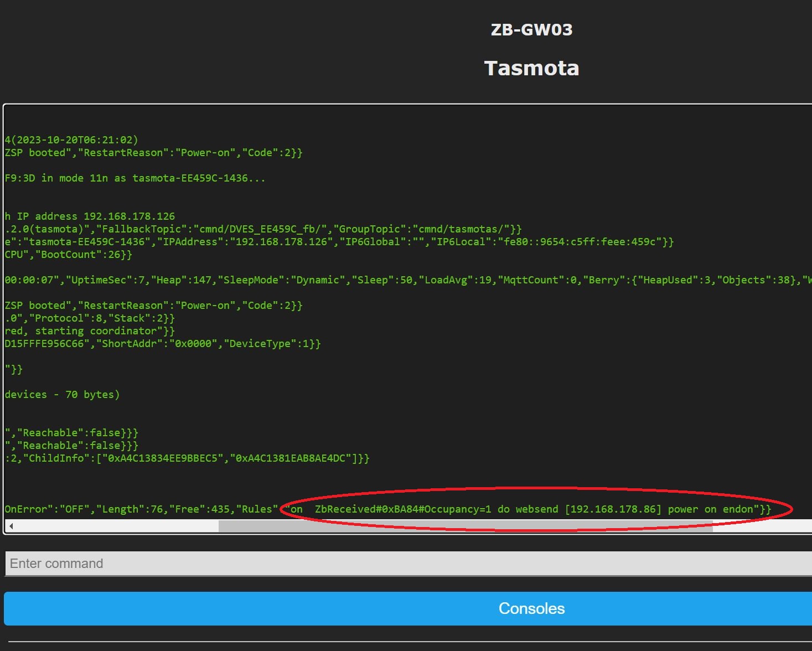Click the line containing FallbackTopic

[x=263, y=229]
